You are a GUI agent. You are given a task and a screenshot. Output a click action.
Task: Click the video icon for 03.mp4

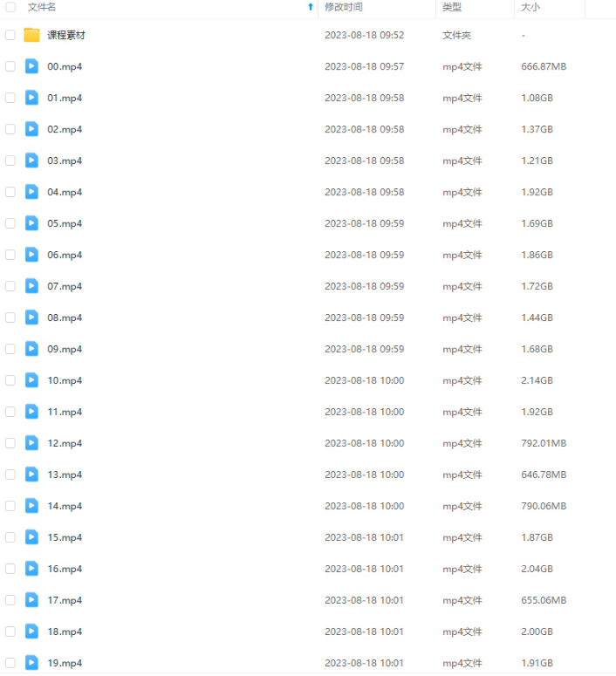point(31,160)
